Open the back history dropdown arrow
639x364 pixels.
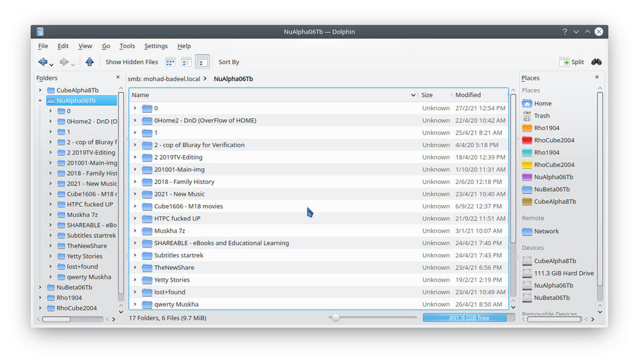point(51,64)
